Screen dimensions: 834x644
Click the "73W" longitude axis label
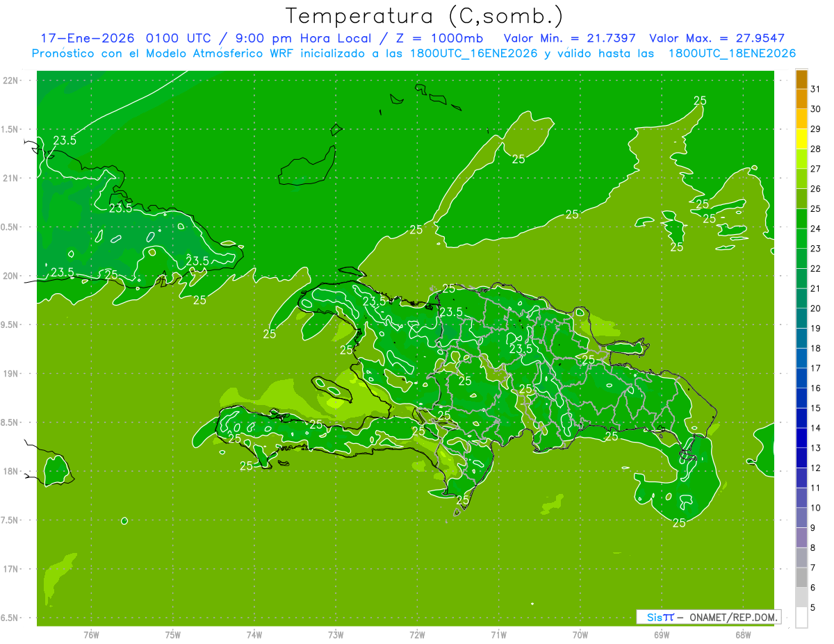(x=336, y=635)
